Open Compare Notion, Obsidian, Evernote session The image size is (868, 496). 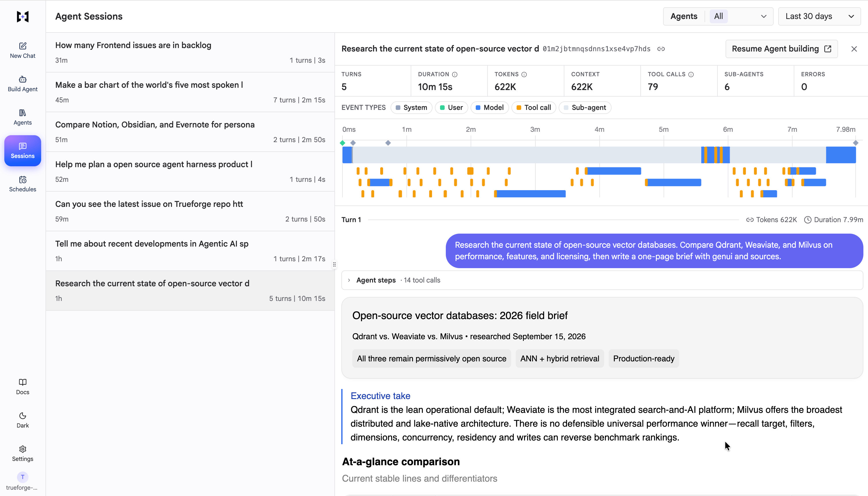(x=190, y=132)
